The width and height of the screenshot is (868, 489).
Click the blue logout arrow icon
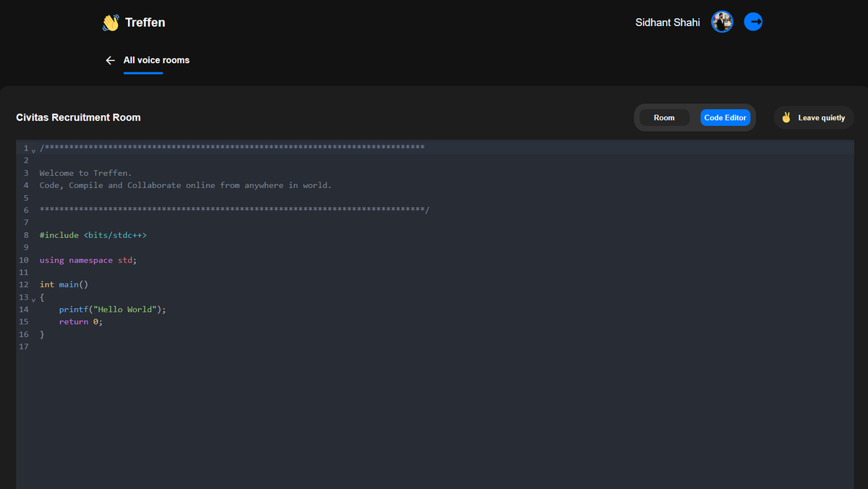tap(753, 22)
